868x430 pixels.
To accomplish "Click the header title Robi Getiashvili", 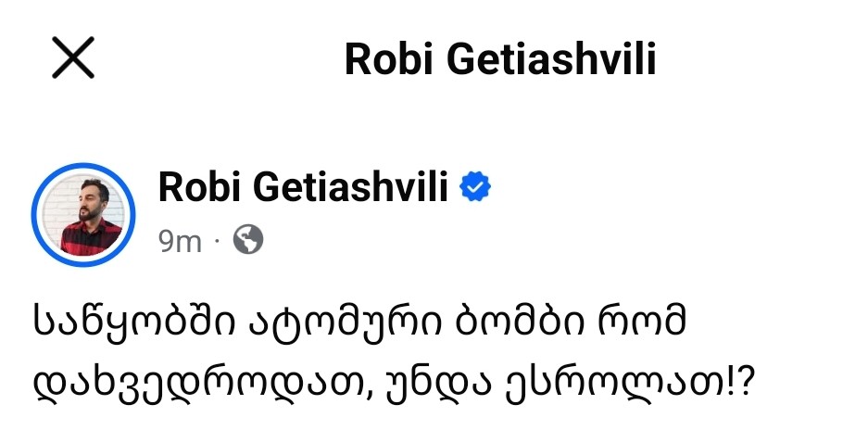I will click(x=499, y=60).
